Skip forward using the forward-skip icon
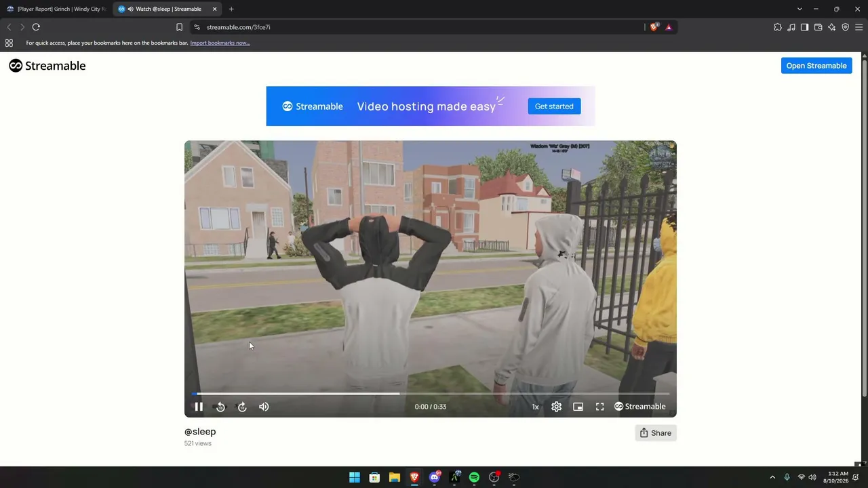 (x=242, y=407)
